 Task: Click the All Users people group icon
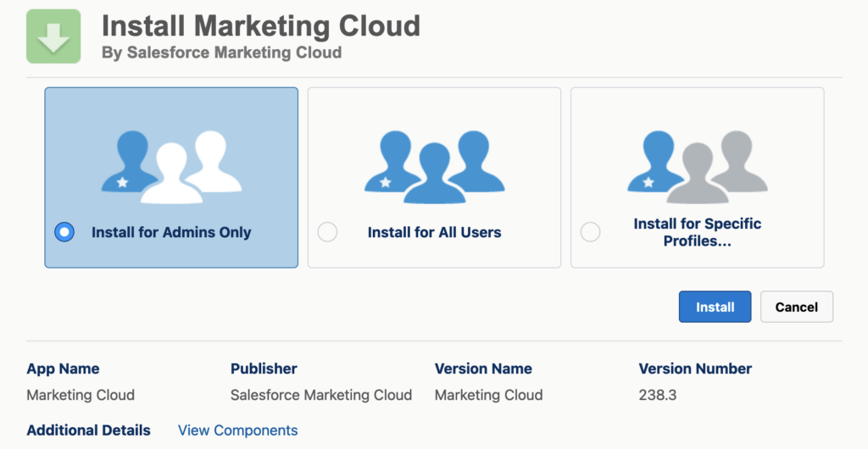point(434,167)
